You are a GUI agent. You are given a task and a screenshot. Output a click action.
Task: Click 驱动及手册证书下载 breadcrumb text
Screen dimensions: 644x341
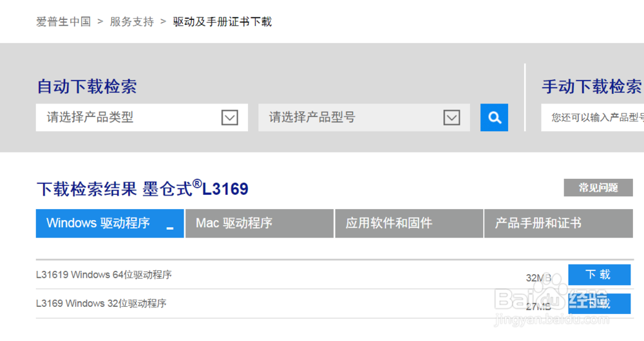pos(223,22)
